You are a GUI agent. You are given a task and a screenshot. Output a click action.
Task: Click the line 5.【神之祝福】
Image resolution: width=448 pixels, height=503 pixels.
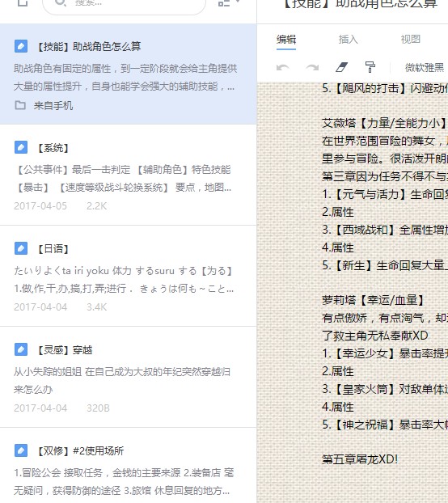pyautogui.click(x=385, y=425)
